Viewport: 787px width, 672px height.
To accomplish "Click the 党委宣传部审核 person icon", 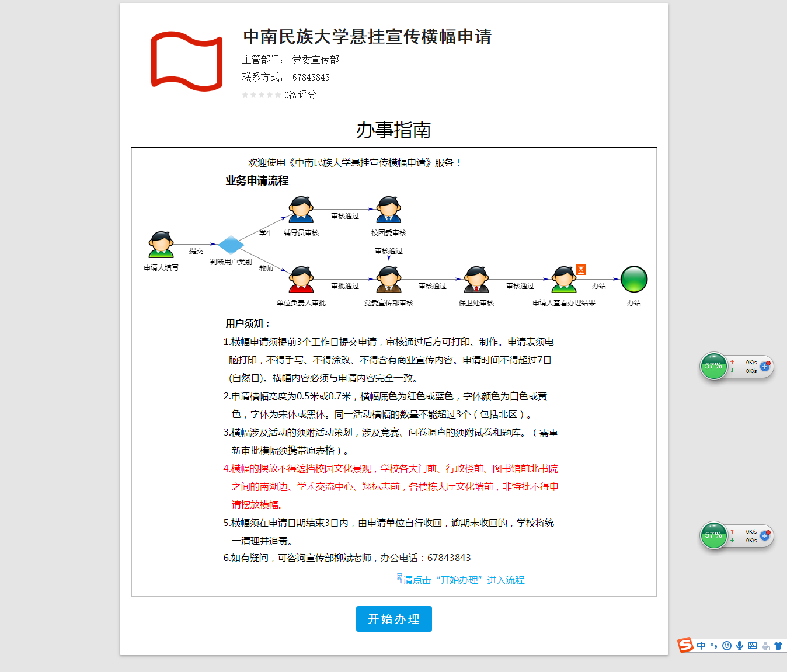I will tap(389, 280).
